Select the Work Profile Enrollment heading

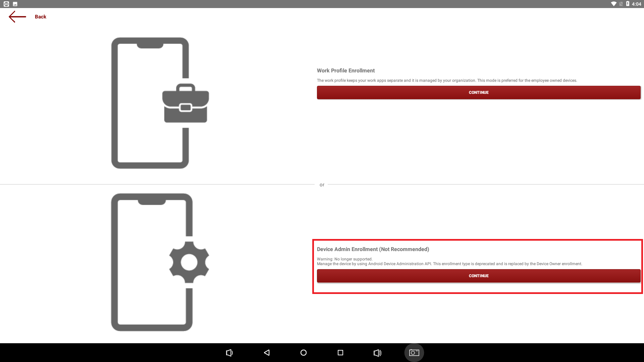click(345, 71)
